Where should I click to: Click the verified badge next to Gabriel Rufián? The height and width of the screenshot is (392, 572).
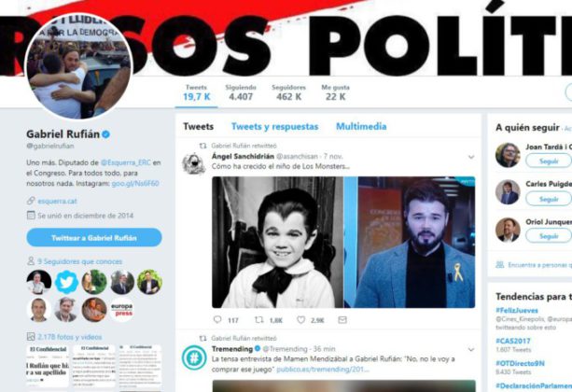[x=105, y=134]
